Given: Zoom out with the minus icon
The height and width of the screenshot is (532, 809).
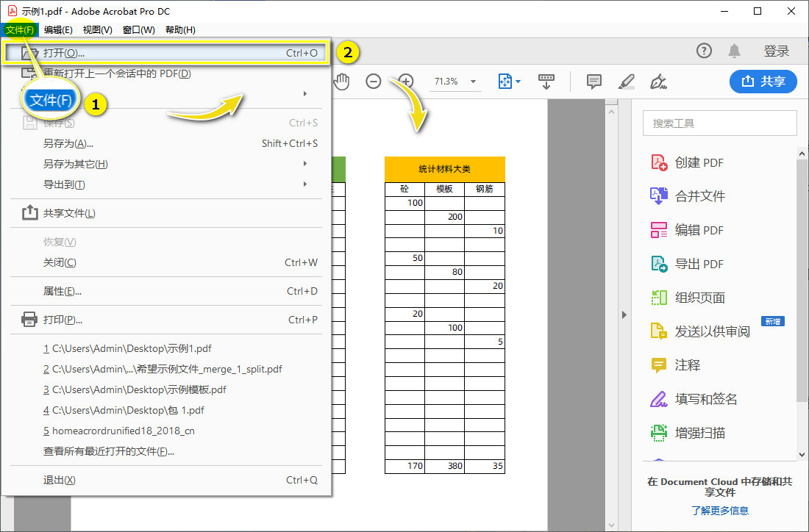Looking at the screenshot, I should (373, 82).
